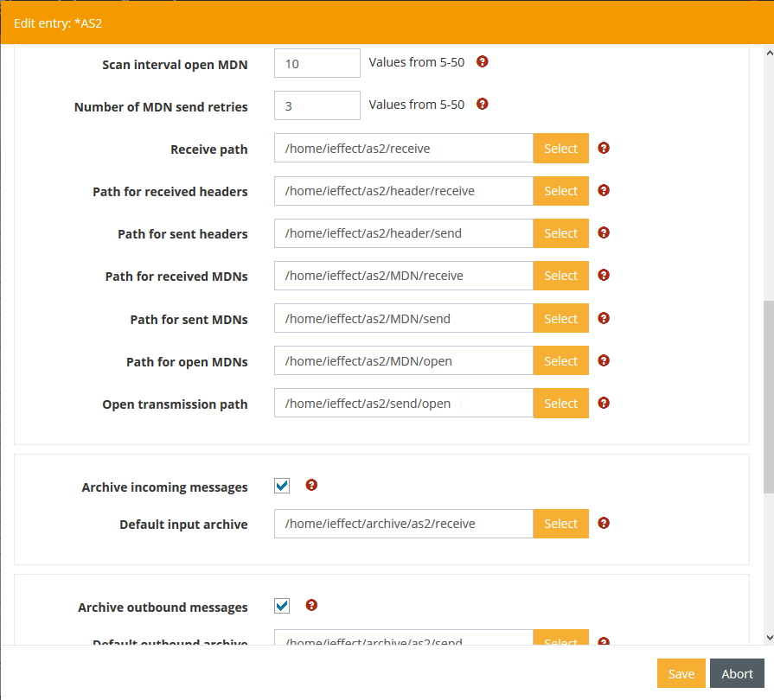Open help icon beside Receive path
Viewport: 774px width, 700px height.
(604, 148)
